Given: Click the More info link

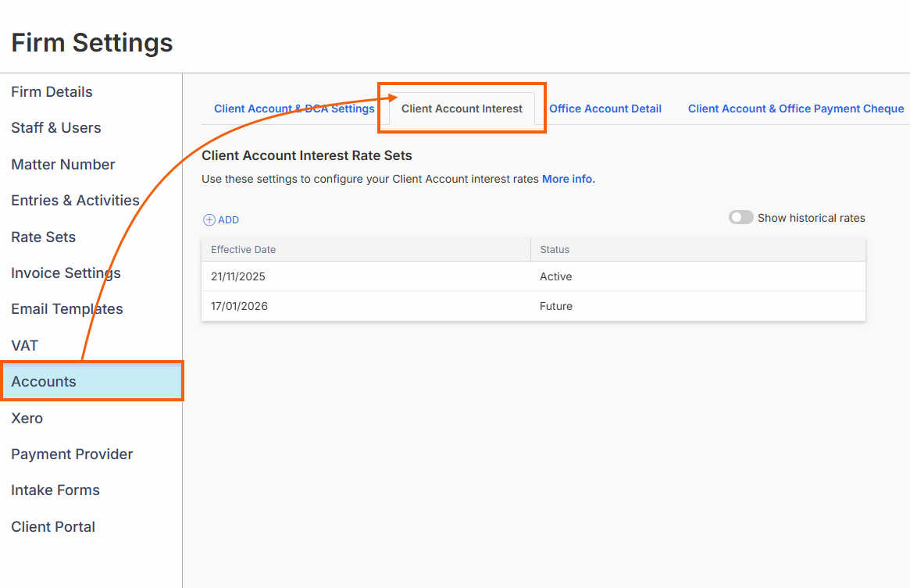Looking at the screenshot, I should (568, 179).
